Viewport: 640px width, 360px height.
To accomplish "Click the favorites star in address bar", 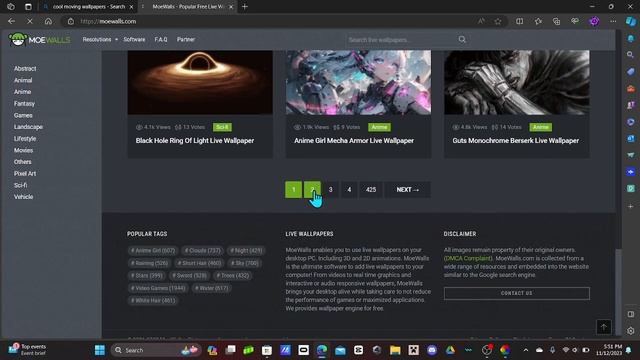I will point(498,21).
